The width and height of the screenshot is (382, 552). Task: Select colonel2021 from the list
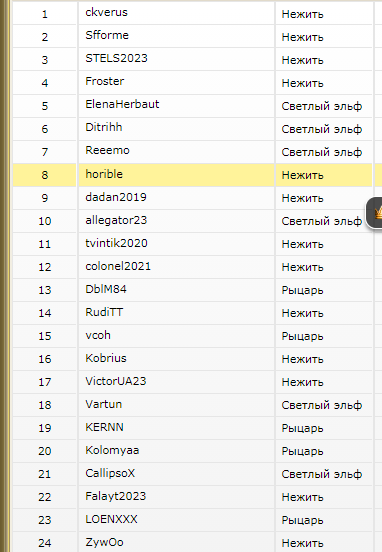(118, 266)
